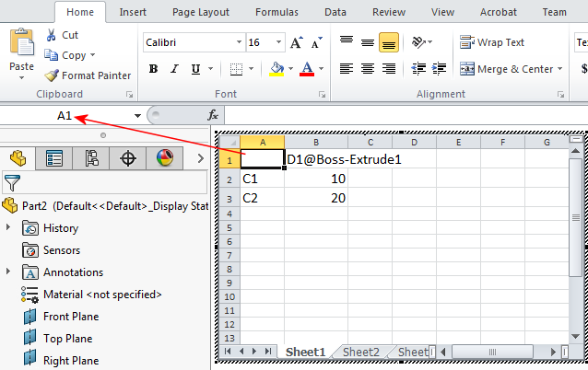
Task: Switch to Sheet2 worksheet tab
Action: (x=360, y=352)
